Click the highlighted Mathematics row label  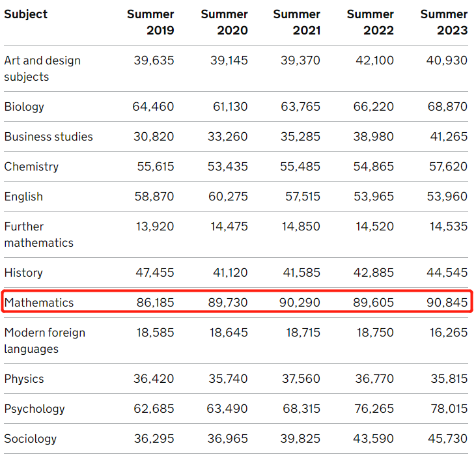tap(39, 303)
